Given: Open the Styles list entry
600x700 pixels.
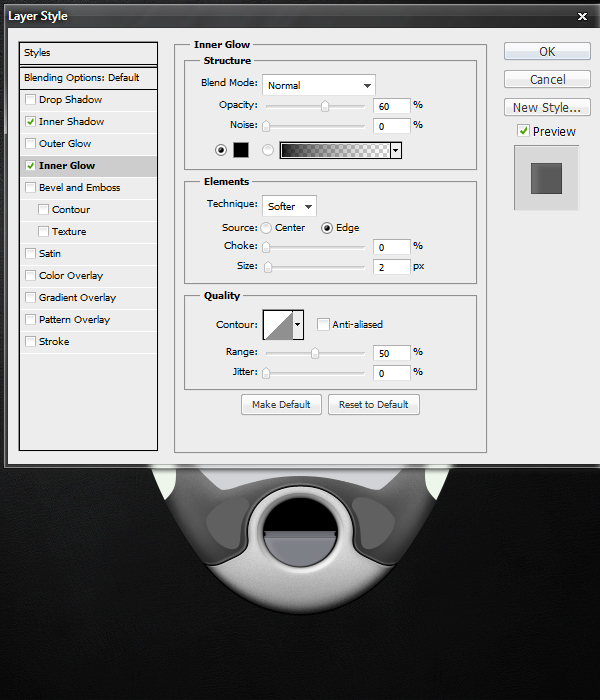Looking at the screenshot, I should tap(88, 53).
